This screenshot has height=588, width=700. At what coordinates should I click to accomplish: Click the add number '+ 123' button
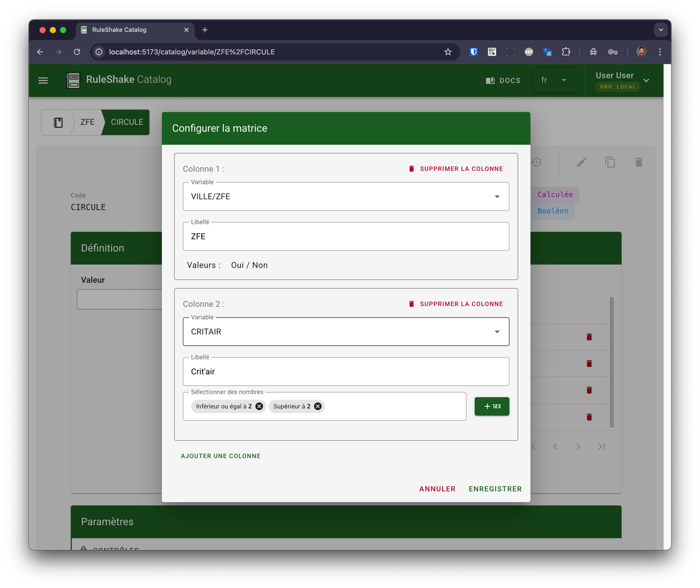point(492,406)
